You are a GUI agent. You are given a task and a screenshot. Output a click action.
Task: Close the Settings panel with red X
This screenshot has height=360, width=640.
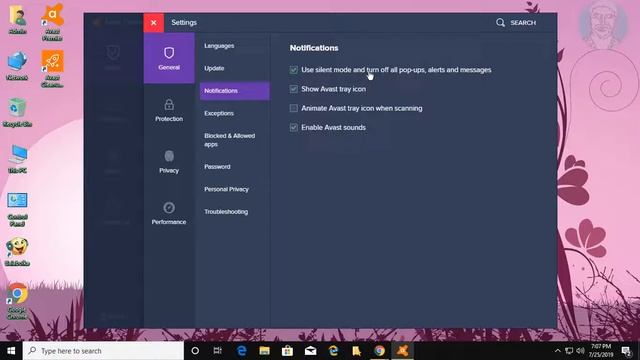[153, 22]
